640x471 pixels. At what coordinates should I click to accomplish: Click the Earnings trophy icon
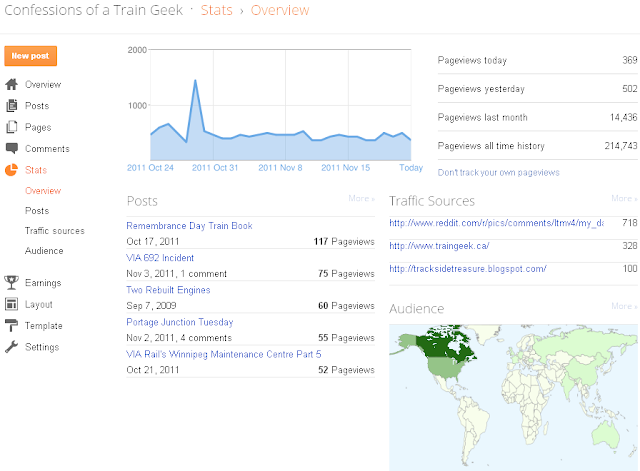pyautogui.click(x=12, y=283)
